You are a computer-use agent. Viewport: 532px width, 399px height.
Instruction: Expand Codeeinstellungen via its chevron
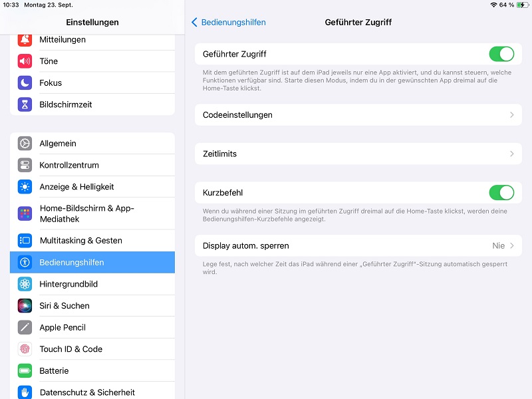click(x=512, y=115)
